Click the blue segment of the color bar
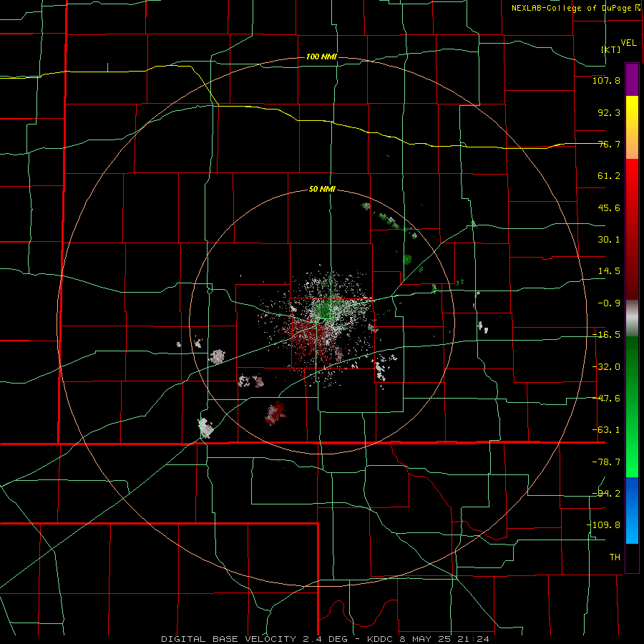The height and width of the screenshot is (644, 644). pos(632,510)
